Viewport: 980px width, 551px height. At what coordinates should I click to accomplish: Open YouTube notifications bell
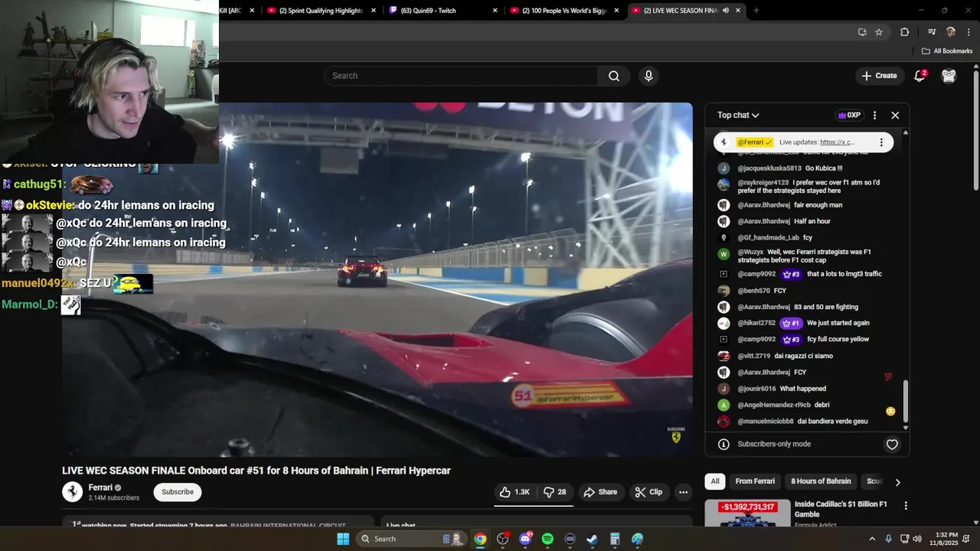coord(920,76)
